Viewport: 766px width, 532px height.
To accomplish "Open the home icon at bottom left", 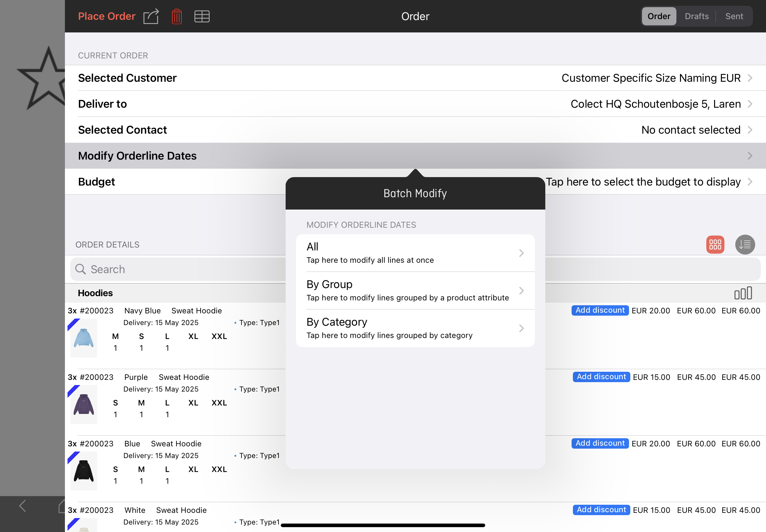I will [x=61, y=506].
